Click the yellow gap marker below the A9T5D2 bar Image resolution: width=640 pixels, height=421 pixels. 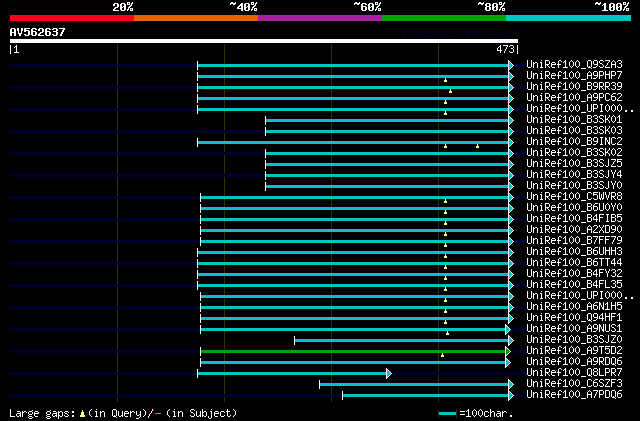442,355
